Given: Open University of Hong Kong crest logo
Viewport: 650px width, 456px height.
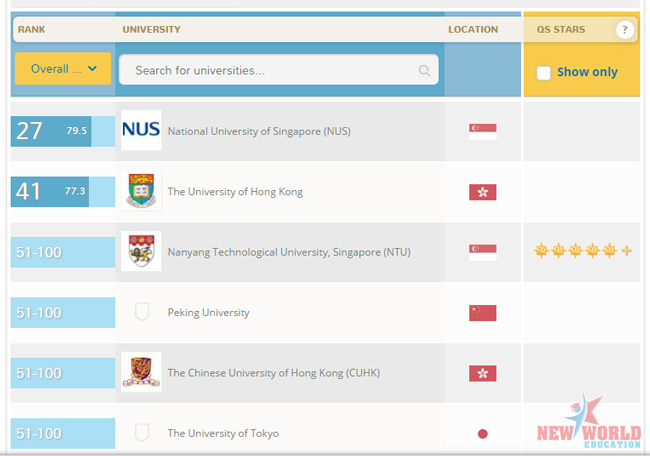Looking at the screenshot, I should (141, 191).
